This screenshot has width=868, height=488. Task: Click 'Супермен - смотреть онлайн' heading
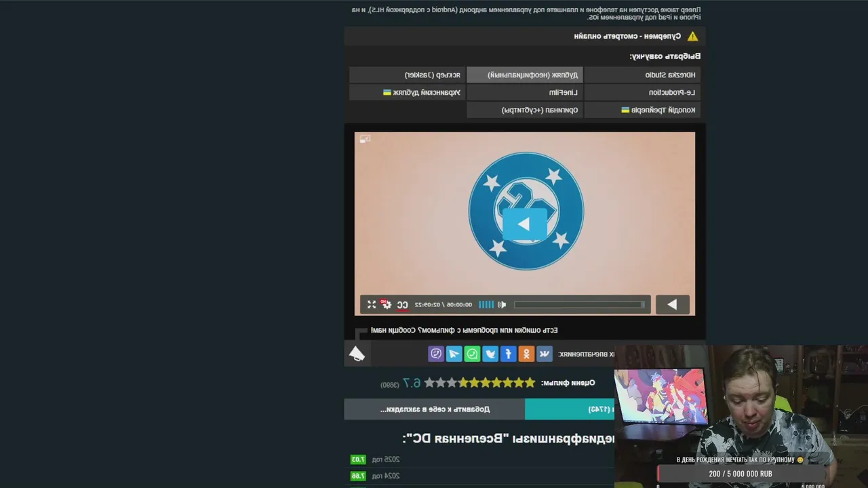[627, 36]
